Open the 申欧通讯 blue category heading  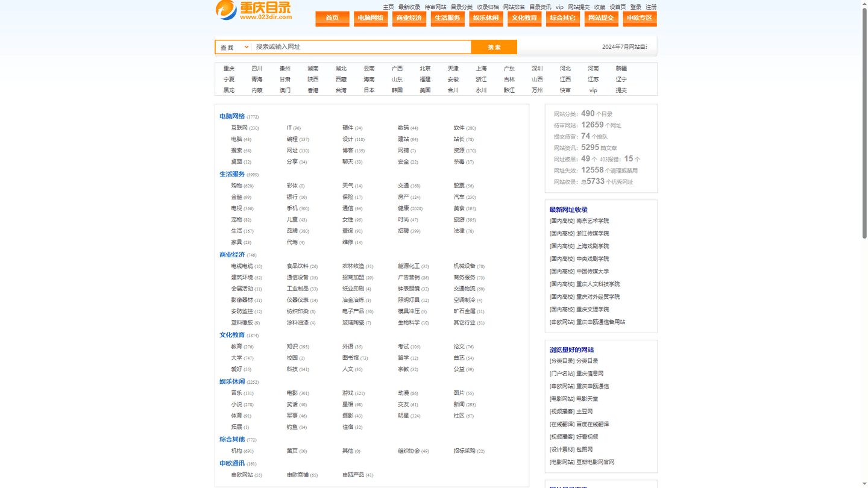232,463
